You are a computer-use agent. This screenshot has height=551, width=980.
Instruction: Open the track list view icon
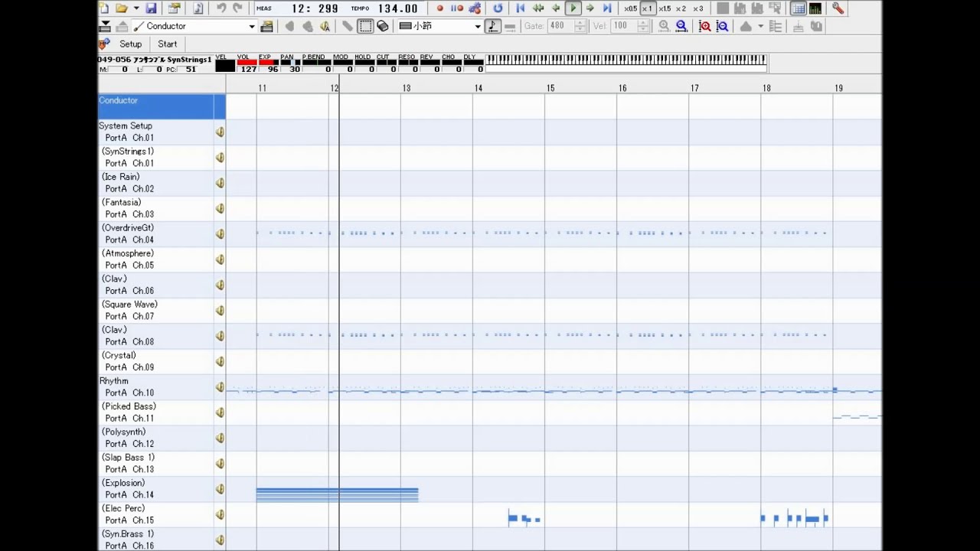798,8
